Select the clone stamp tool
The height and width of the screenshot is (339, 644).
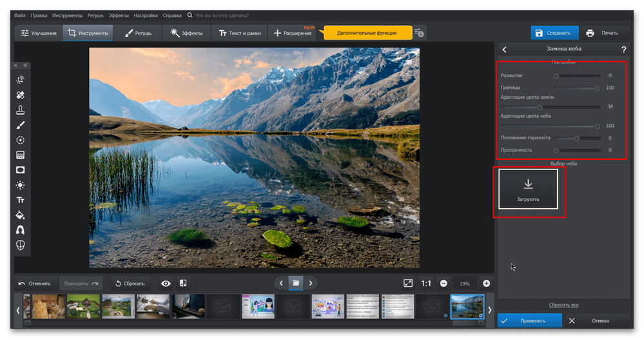(x=20, y=110)
